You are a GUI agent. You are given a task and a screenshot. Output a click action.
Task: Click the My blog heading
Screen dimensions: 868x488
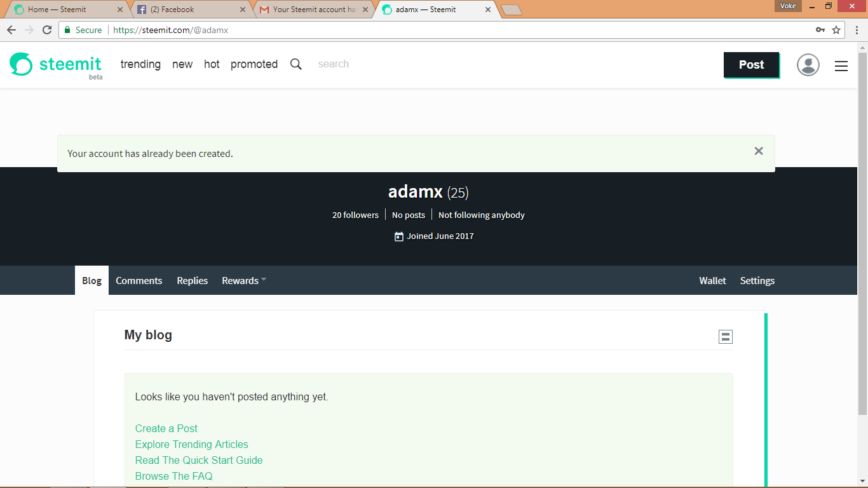148,335
